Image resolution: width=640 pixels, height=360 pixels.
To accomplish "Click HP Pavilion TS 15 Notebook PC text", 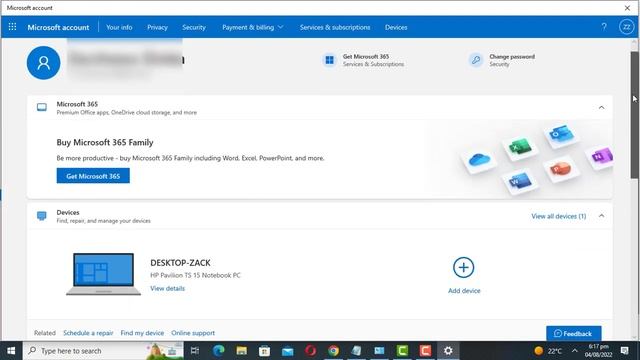I will pyautogui.click(x=195, y=275).
